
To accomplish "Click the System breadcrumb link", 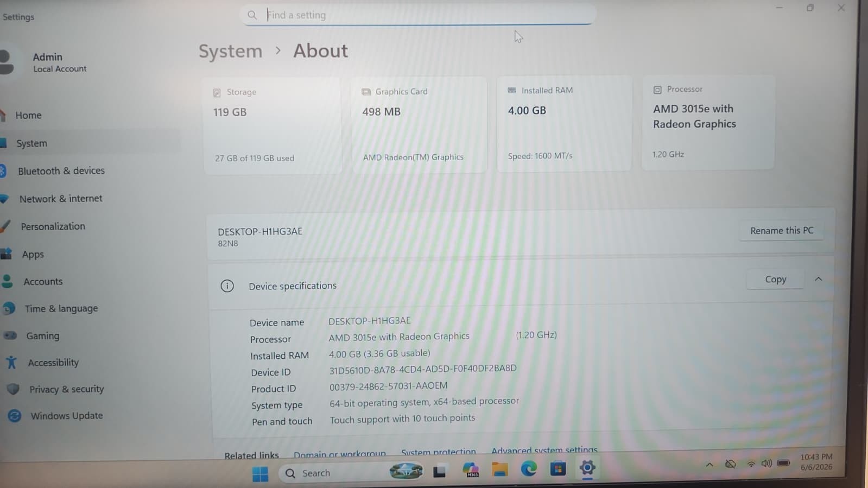I will 230,51.
